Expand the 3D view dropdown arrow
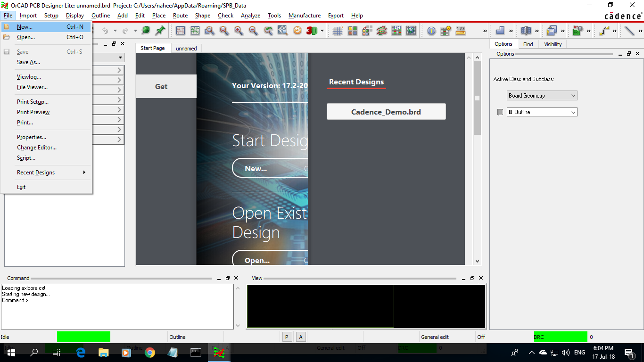Screen dimensions: 644x362 322,31
